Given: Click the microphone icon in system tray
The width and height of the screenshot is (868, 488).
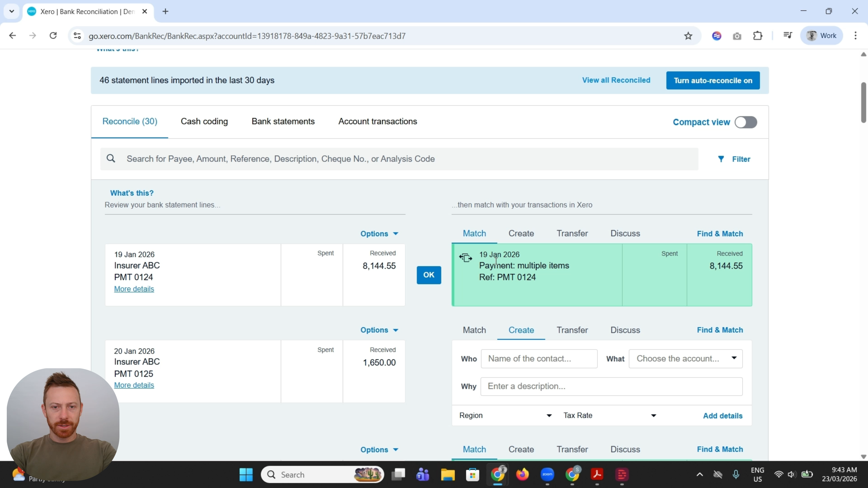Looking at the screenshot, I should [736, 474].
